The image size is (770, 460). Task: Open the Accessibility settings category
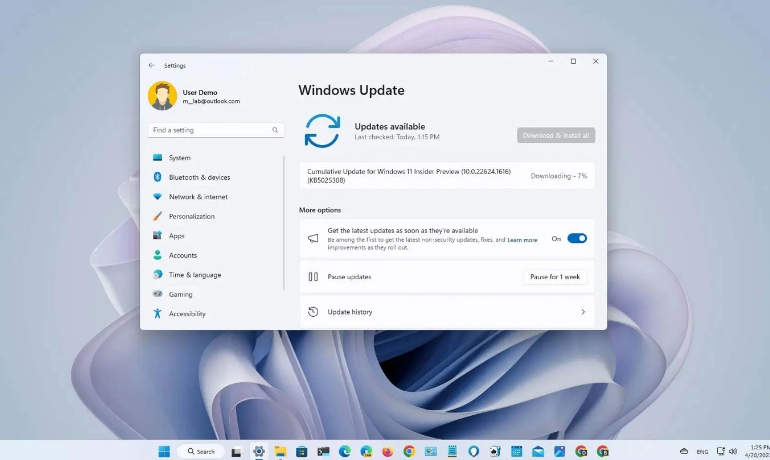pos(215,314)
